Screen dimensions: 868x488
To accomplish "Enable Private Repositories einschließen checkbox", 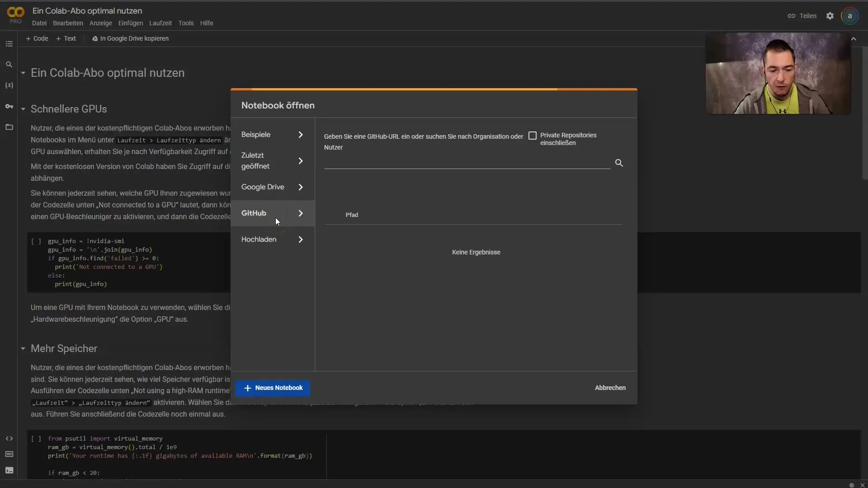I will (x=533, y=136).
